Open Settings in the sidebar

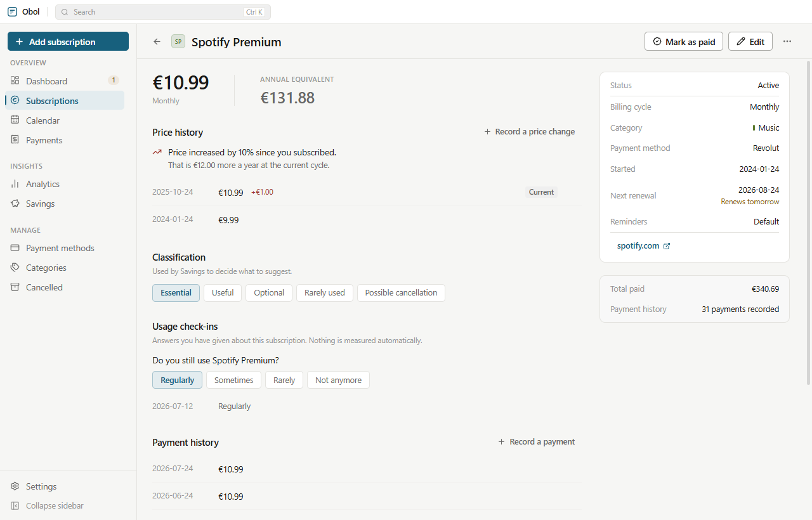(68, 486)
